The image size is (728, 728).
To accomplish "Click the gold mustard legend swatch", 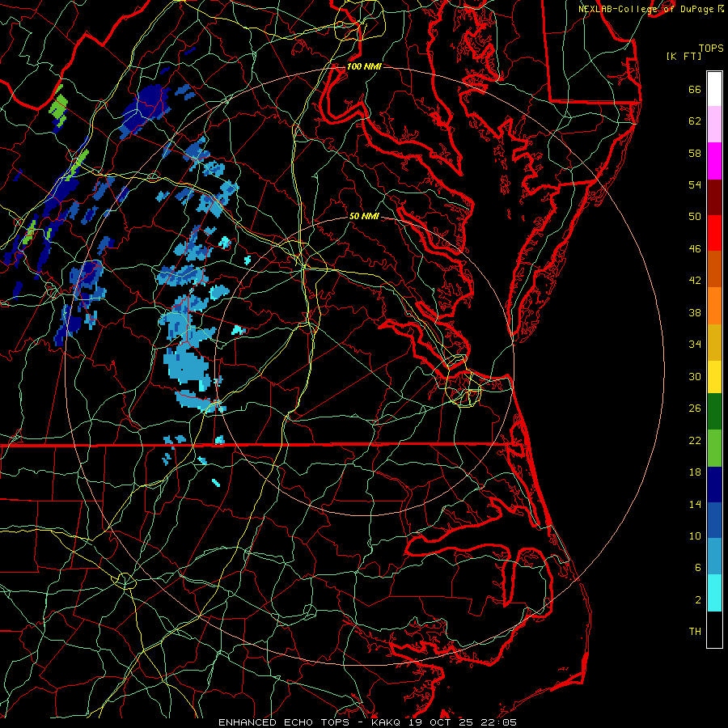I will pyautogui.click(x=714, y=342).
